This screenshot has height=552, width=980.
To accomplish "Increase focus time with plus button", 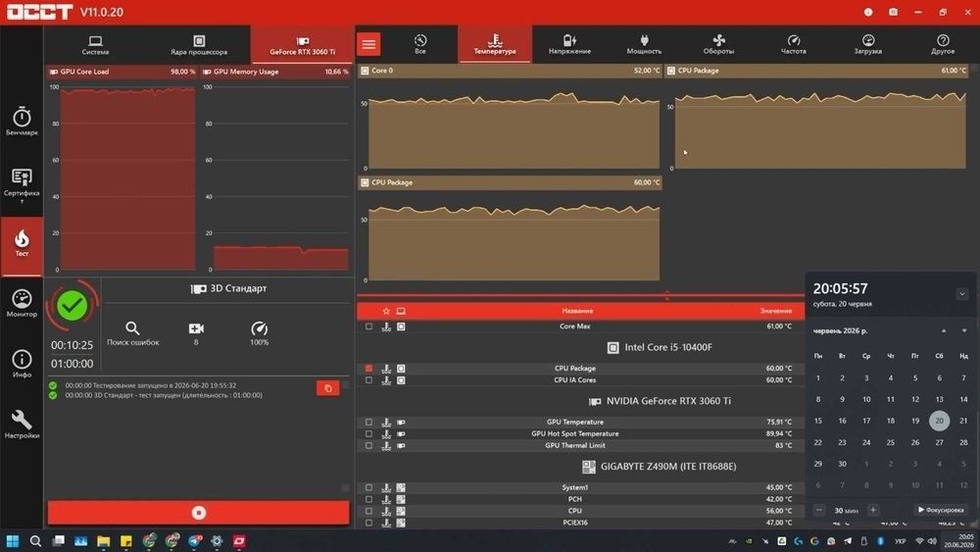I will pos(873,510).
